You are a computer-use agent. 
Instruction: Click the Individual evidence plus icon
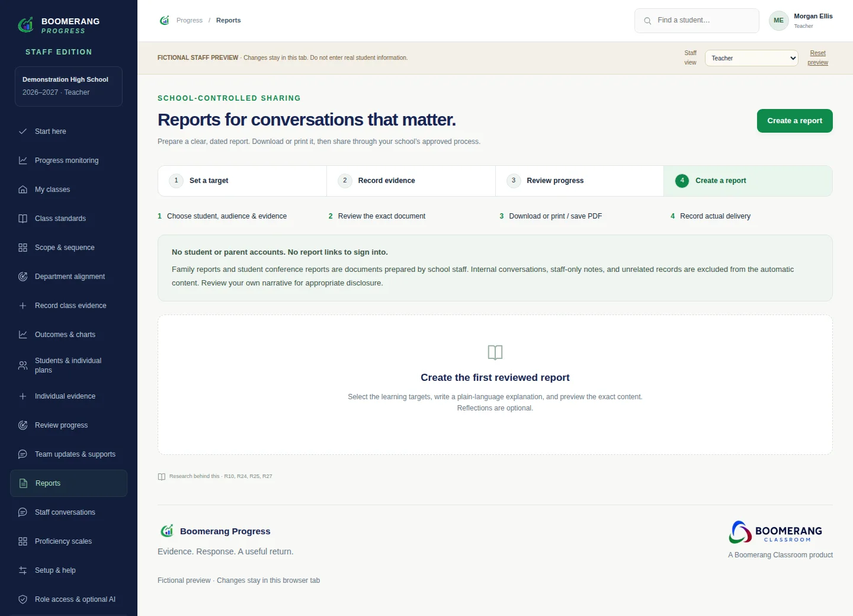click(23, 396)
